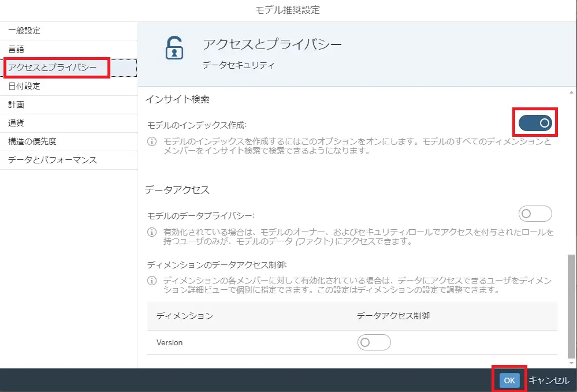Open データとパフォーマンス section
This screenshot has width=577, height=392.
point(69,160)
